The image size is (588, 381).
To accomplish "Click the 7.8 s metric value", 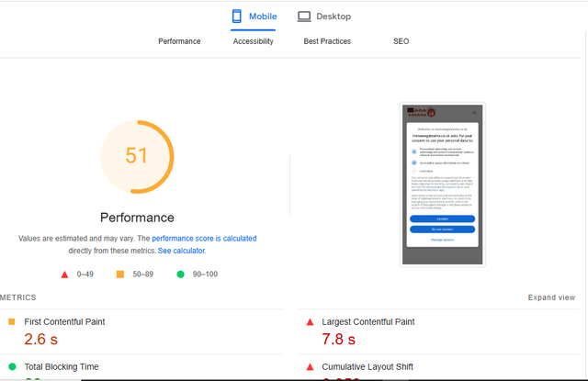I will (338, 340).
